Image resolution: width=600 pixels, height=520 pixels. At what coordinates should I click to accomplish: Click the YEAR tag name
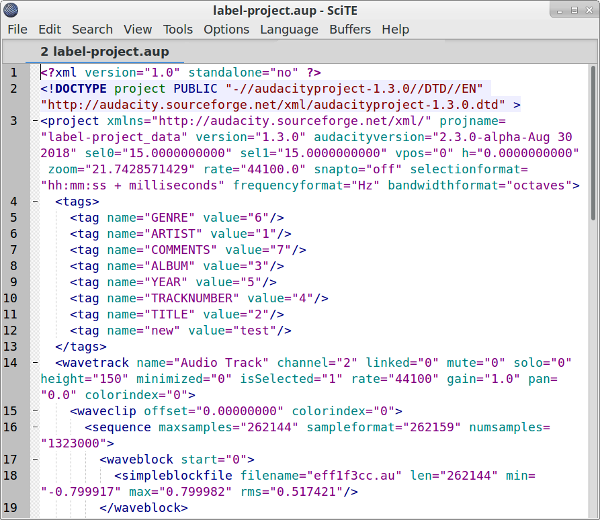click(166, 282)
